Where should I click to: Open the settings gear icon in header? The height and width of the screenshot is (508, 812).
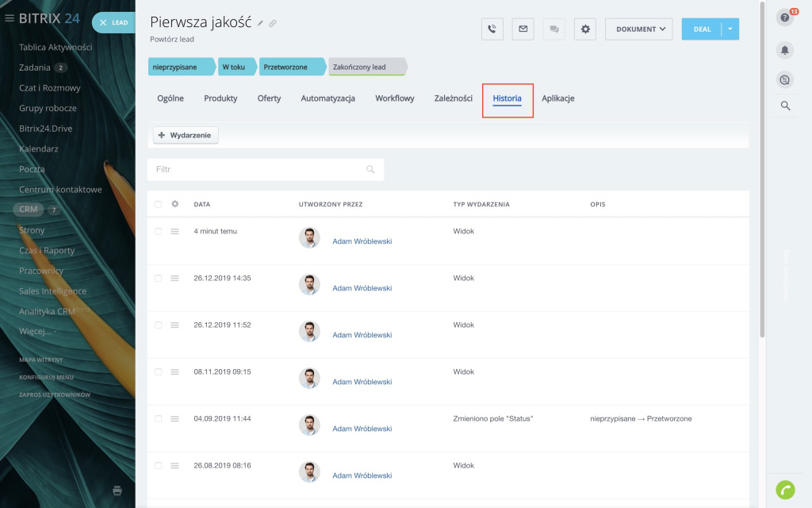tap(585, 29)
